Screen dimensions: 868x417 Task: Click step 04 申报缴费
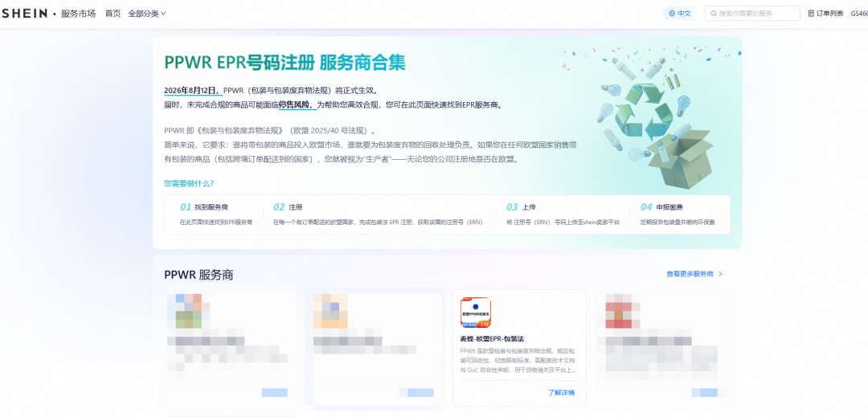(661, 207)
